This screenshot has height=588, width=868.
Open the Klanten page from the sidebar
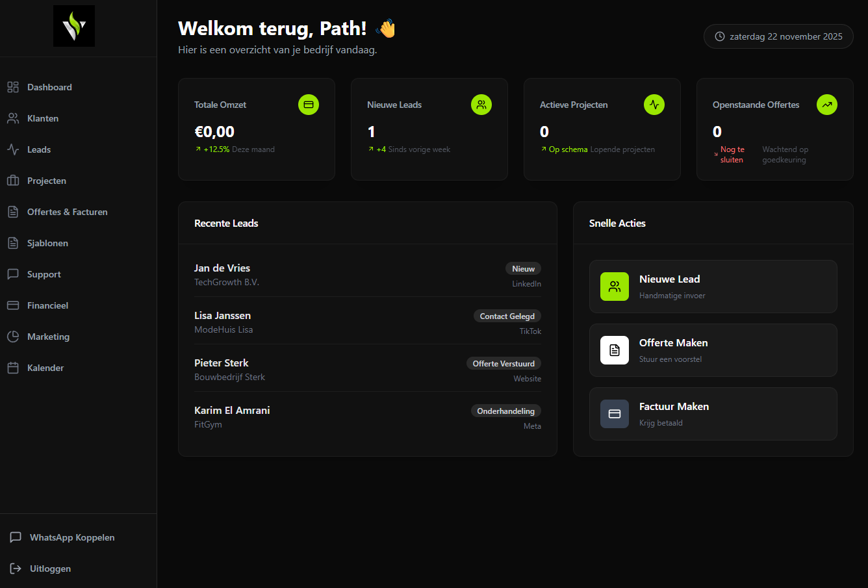[43, 118]
